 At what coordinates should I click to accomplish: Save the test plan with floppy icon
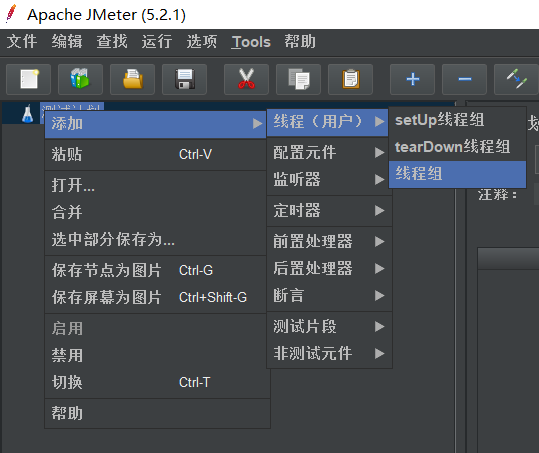185,79
